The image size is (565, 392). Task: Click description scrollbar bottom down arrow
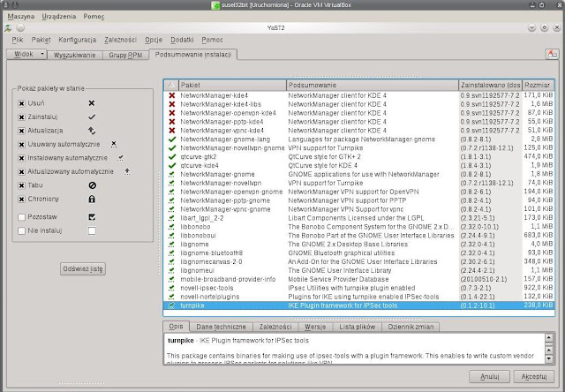[x=549, y=358]
